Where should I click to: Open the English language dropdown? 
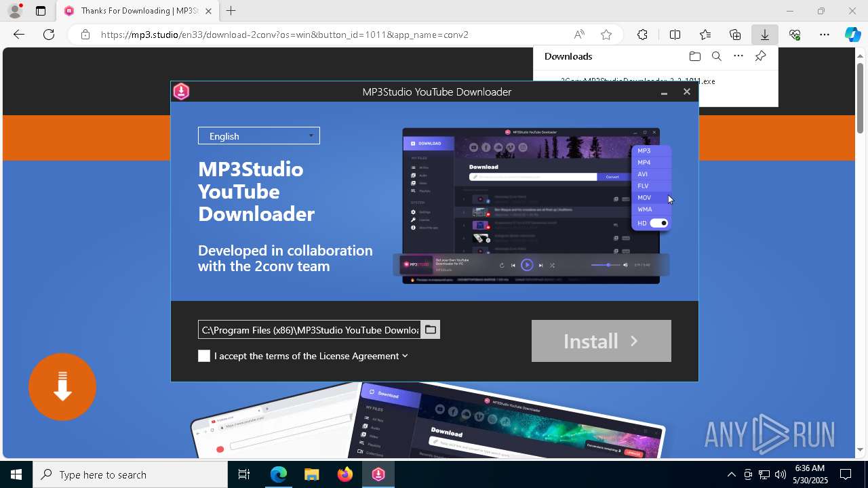(258, 136)
